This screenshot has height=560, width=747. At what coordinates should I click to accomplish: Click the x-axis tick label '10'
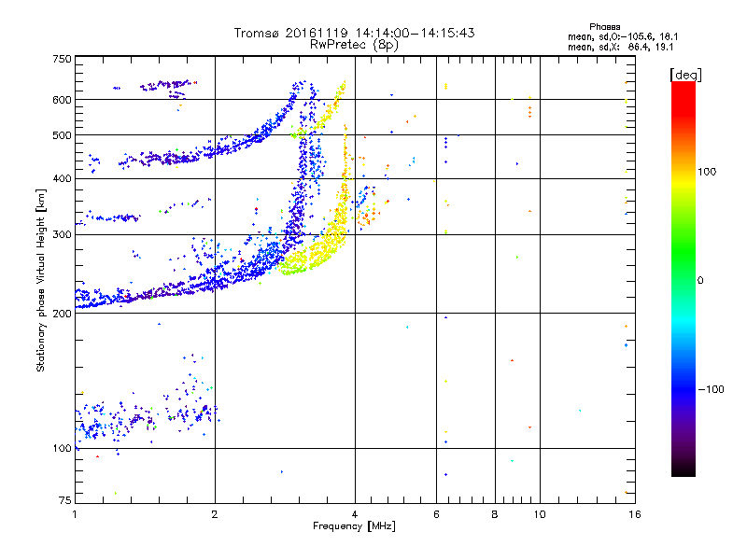[x=540, y=514]
